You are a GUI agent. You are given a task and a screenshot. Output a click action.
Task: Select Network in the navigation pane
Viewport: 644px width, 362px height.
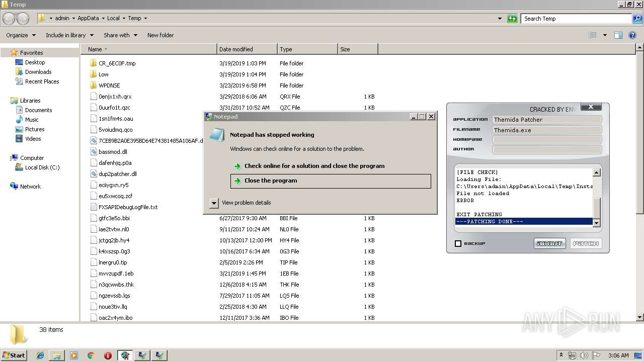point(30,187)
